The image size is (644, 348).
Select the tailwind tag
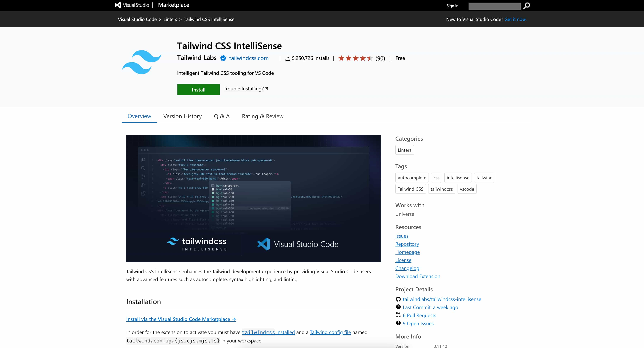(x=484, y=178)
